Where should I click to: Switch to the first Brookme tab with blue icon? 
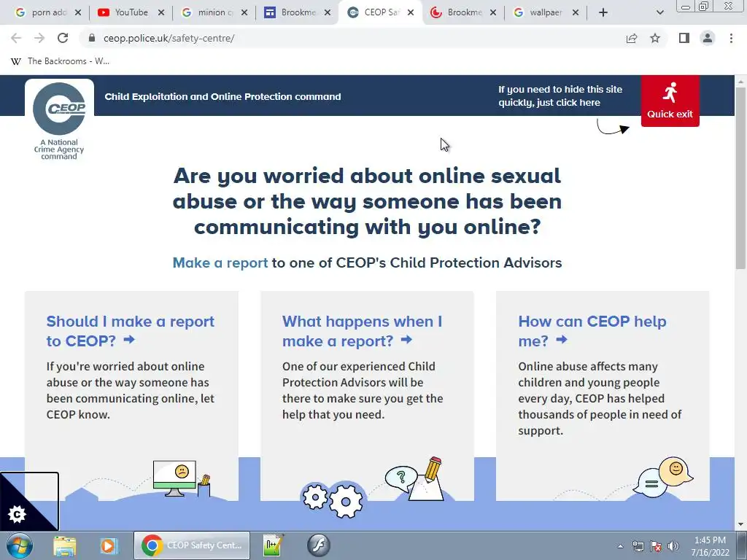point(298,12)
